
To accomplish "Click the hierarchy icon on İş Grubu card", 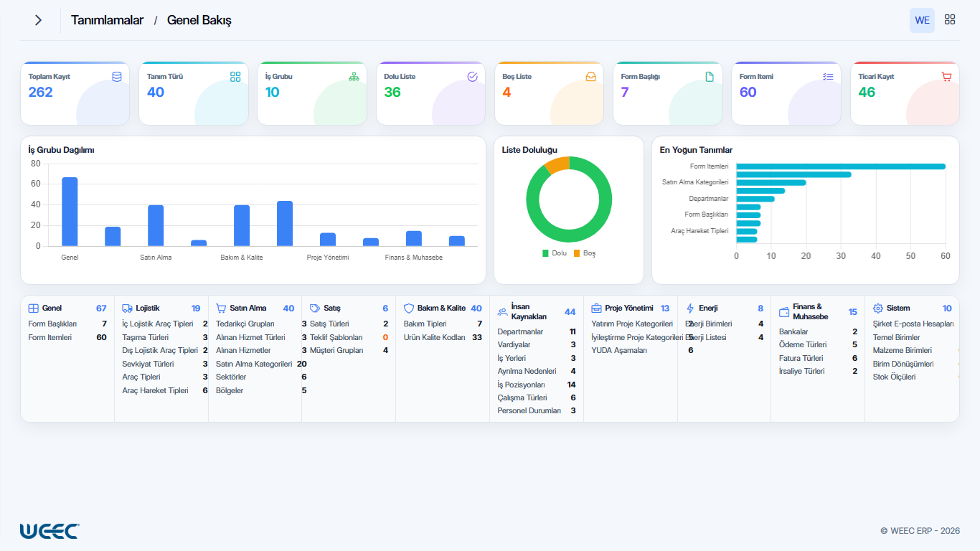I will [354, 76].
